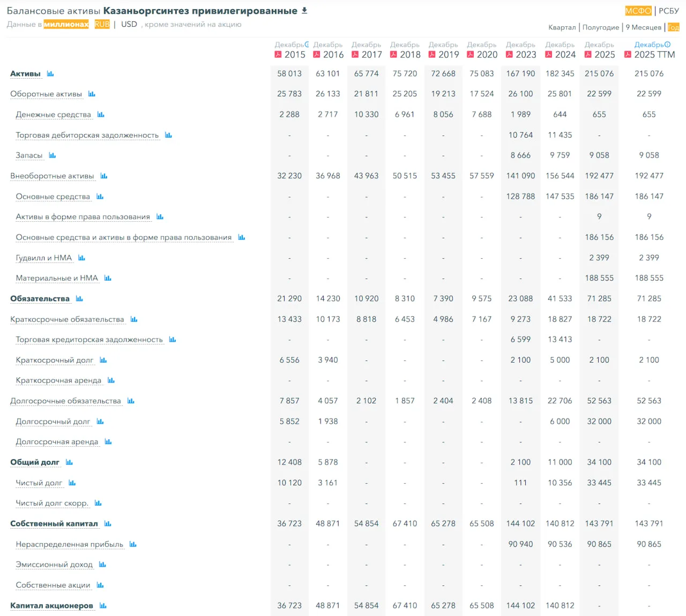
Task: Open the PDF report icon for 2023
Action: (x=509, y=55)
